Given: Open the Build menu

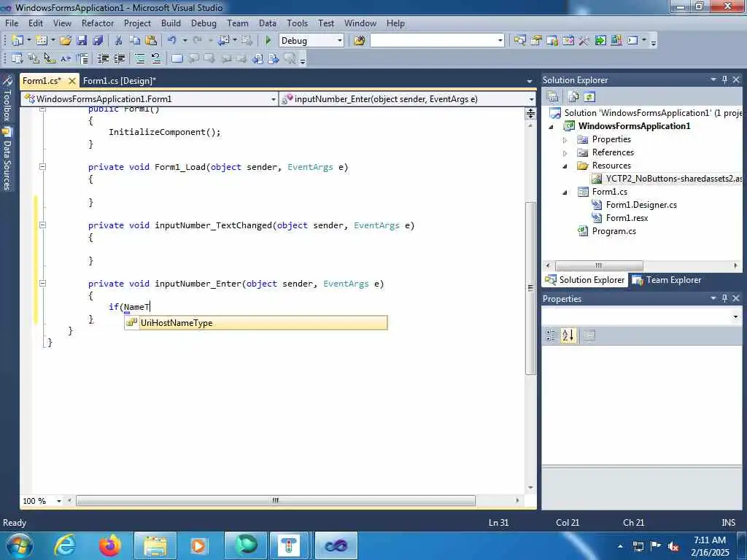Looking at the screenshot, I should click(x=171, y=23).
